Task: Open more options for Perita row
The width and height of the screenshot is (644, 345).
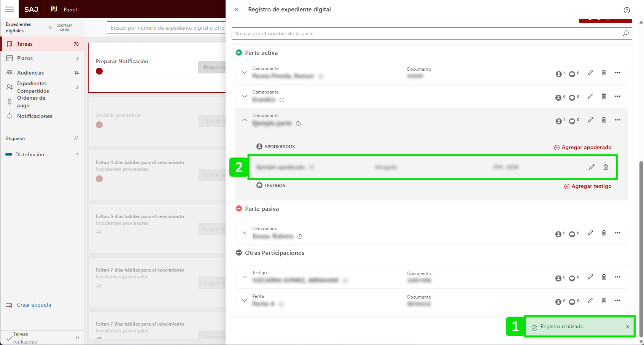Action: pos(618,300)
